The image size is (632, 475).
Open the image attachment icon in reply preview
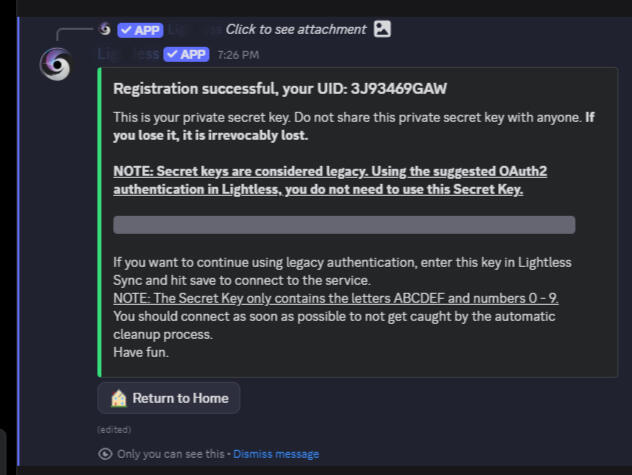click(382, 29)
